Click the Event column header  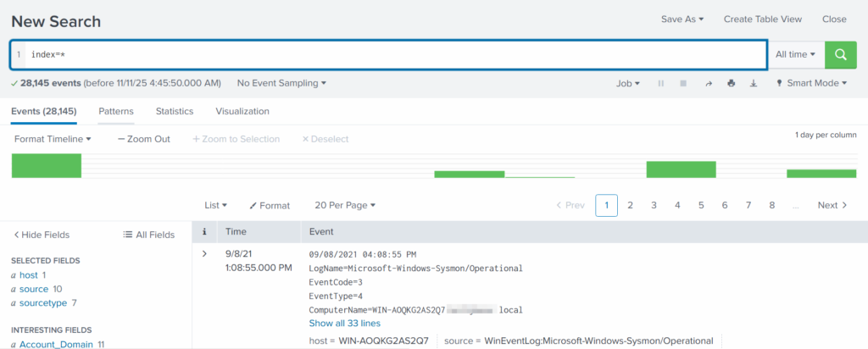321,232
